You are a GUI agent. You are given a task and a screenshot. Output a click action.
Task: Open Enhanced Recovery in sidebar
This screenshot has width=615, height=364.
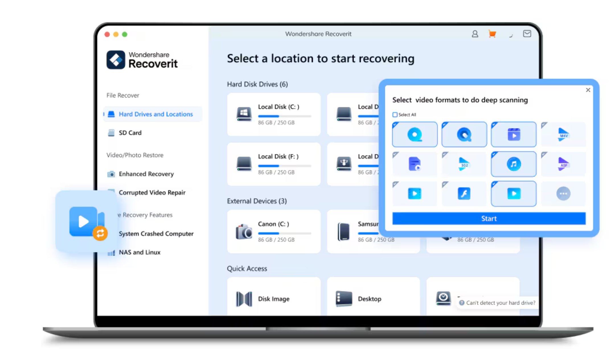coord(140,174)
